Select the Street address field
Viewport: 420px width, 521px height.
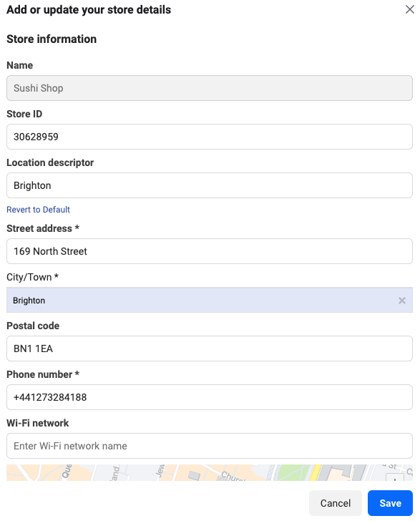(210, 251)
